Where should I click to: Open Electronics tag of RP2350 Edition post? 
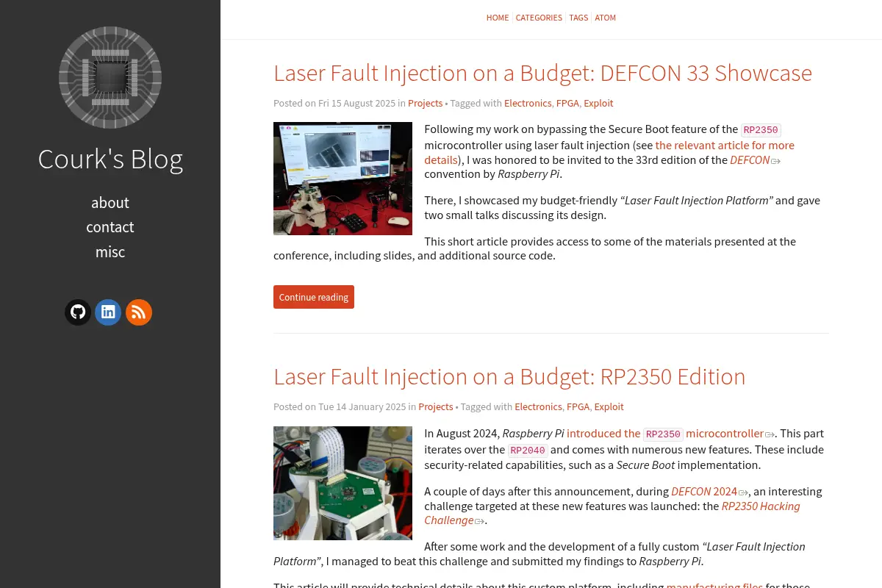coord(538,407)
